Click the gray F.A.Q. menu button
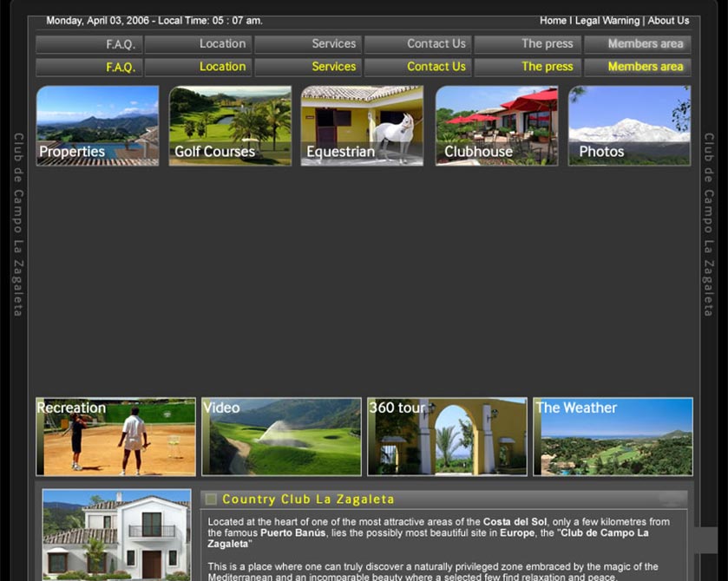The width and height of the screenshot is (728, 581). click(89, 44)
